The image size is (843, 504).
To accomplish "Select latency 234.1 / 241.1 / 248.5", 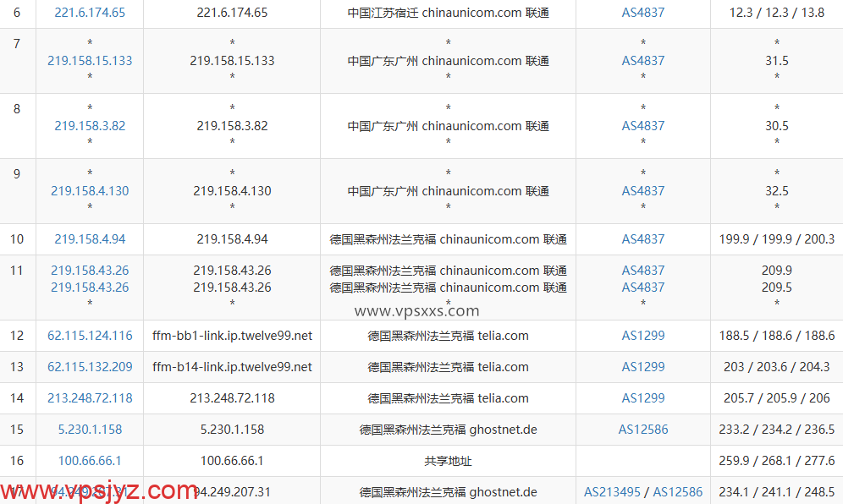I will pos(776,491).
